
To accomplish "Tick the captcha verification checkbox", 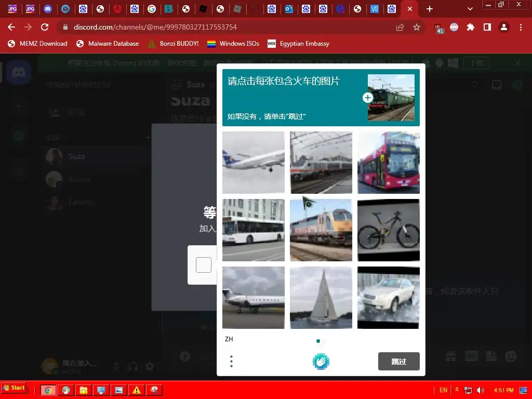I will tap(204, 265).
